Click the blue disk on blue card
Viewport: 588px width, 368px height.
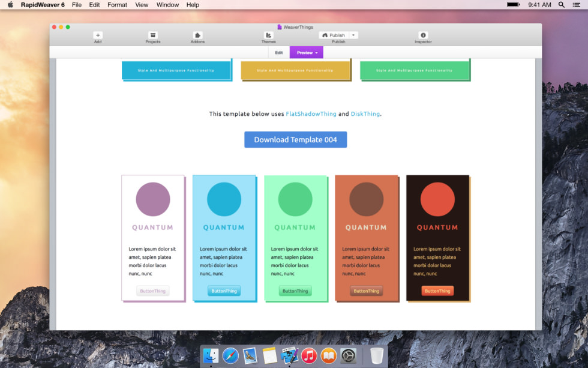pos(224,199)
